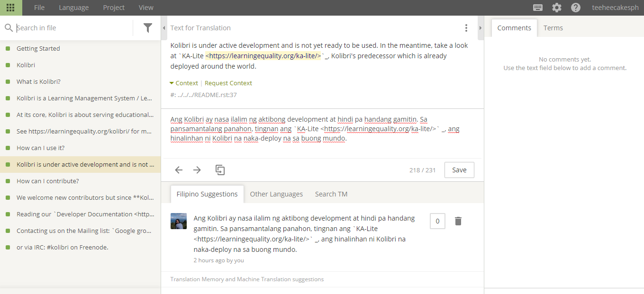Collapse the left panel with the arrow
The height and width of the screenshot is (294, 644).
(x=164, y=28)
